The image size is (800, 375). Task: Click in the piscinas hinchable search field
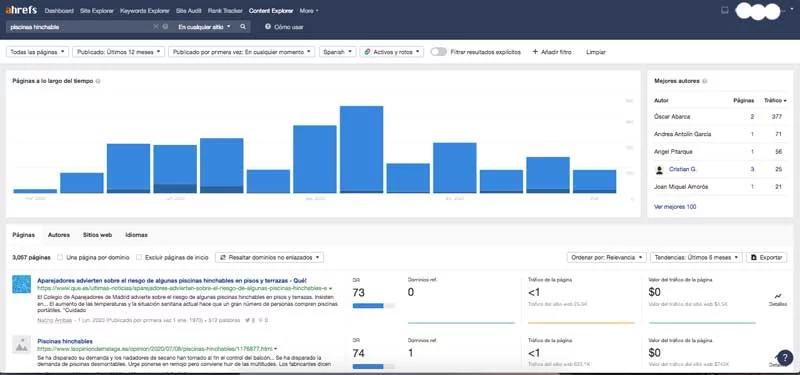79,27
